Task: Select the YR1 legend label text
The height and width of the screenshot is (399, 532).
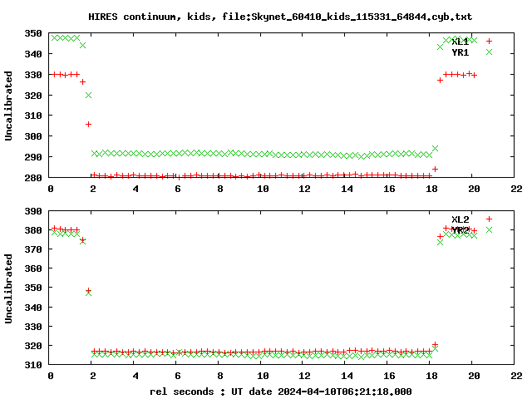Action: [460, 52]
